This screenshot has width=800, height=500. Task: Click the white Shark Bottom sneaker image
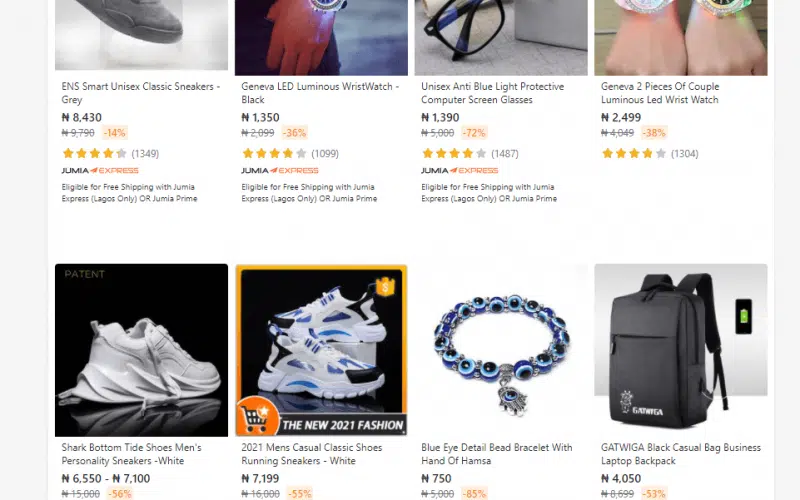(x=141, y=350)
